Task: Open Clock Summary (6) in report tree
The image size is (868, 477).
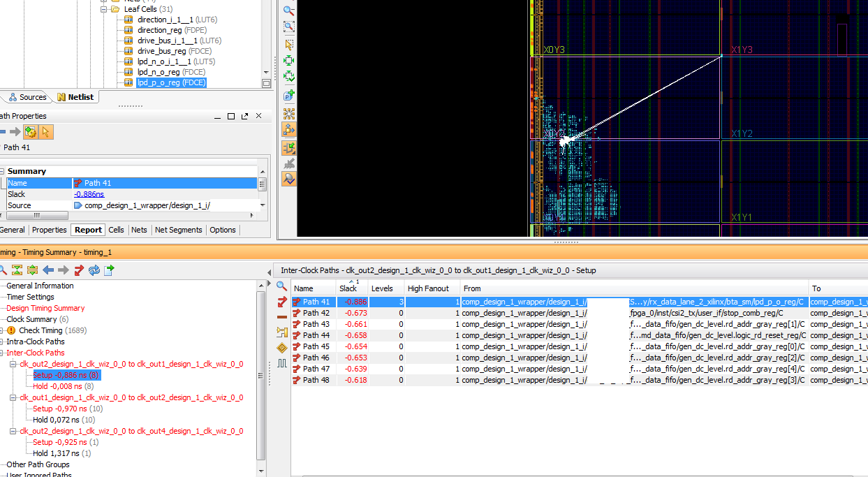Action: pyautogui.click(x=37, y=319)
